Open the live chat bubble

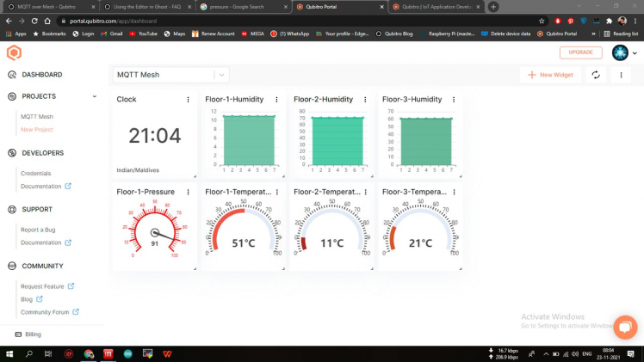pyautogui.click(x=625, y=327)
